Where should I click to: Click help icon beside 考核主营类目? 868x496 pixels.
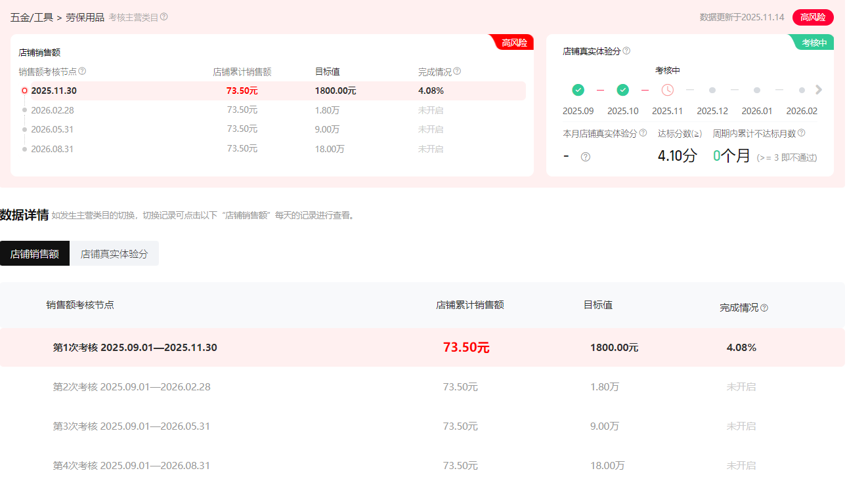(164, 17)
